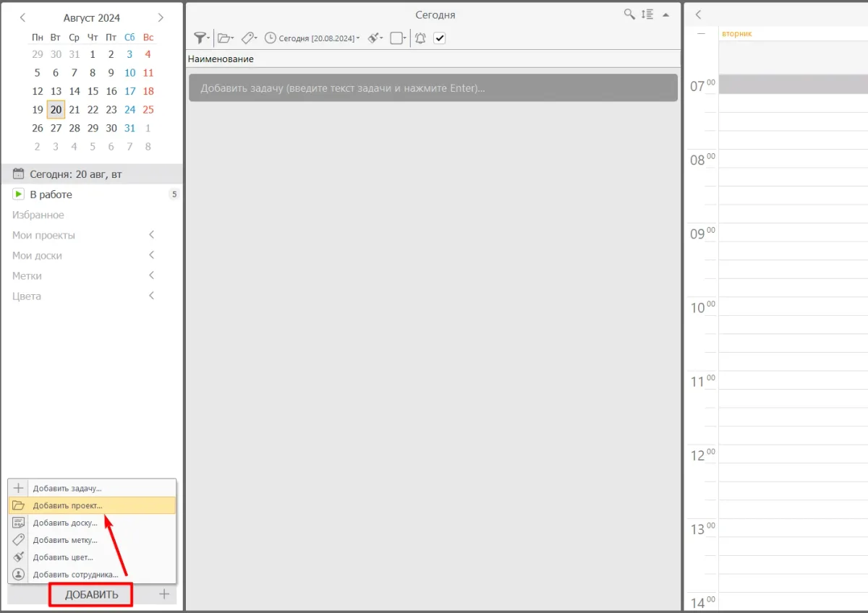868x613 pixels.
Task: Click the ДОБАВИТЬ button
Action: tap(91, 595)
